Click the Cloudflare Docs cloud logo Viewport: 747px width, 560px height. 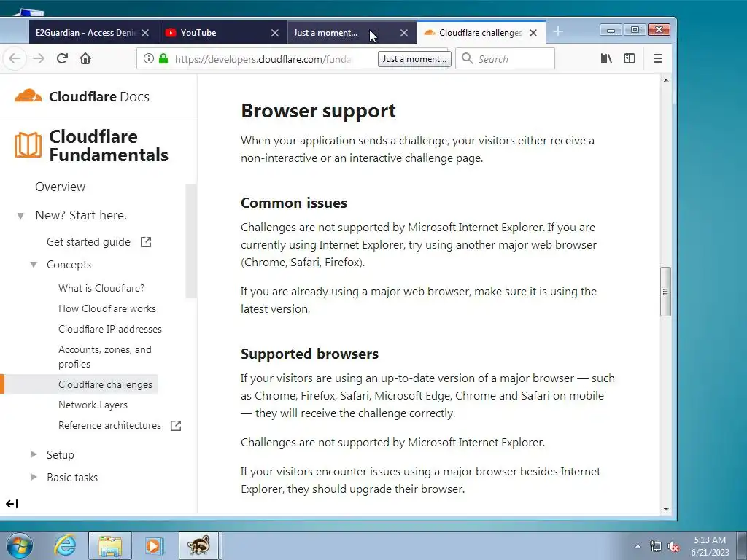(x=28, y=96)
